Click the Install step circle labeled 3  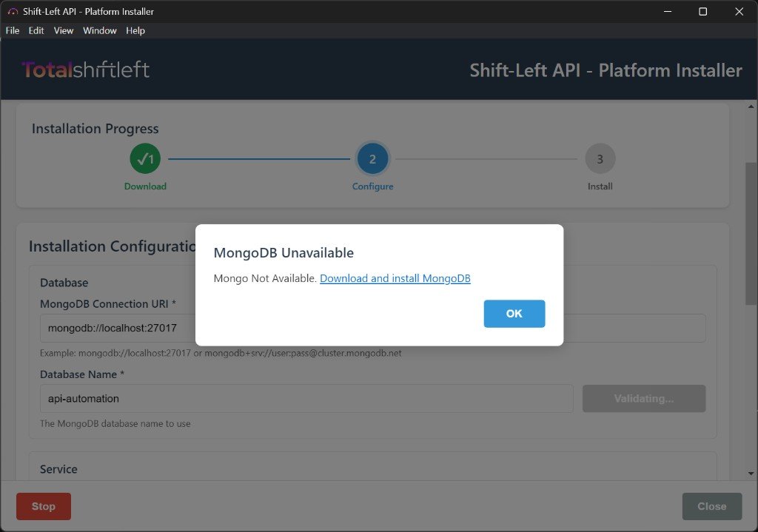pyautogui.click(x=600, y=158)
